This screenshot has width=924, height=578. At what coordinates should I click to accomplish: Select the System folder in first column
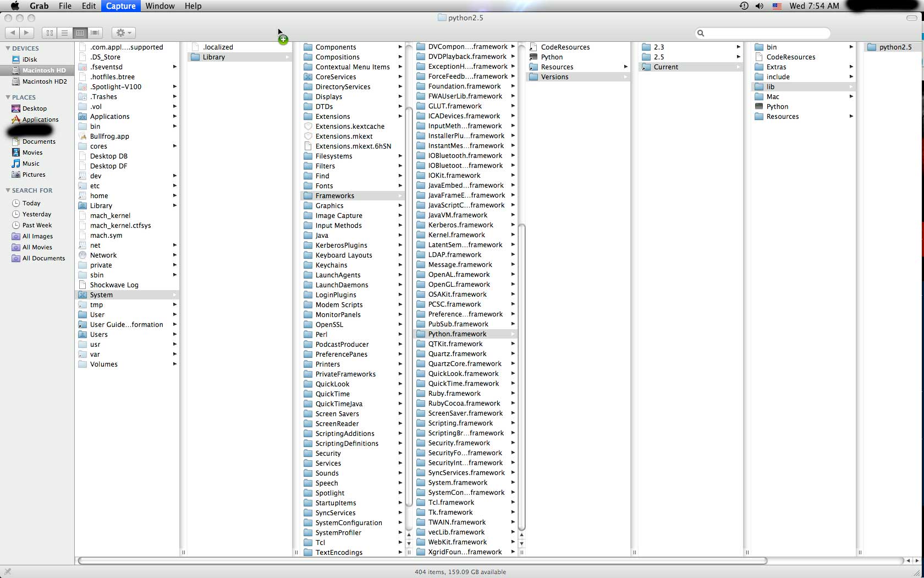[x=127, y=295]
